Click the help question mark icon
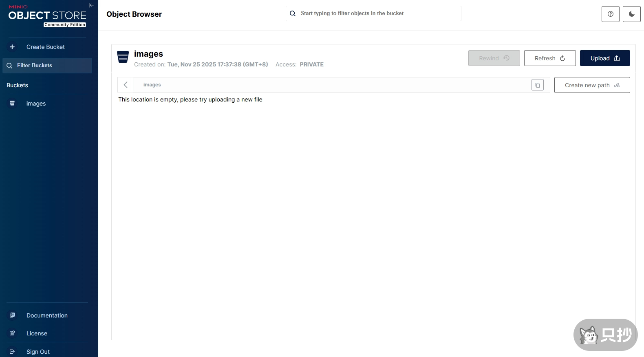 610,14
